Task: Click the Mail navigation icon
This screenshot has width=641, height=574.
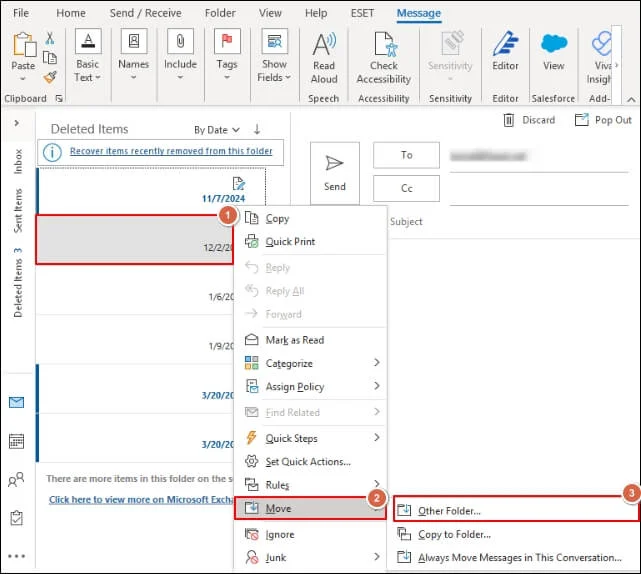Action: click(x=16, y=403)
